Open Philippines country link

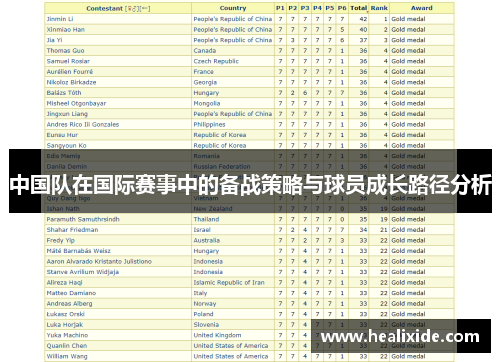click(209, 124)
